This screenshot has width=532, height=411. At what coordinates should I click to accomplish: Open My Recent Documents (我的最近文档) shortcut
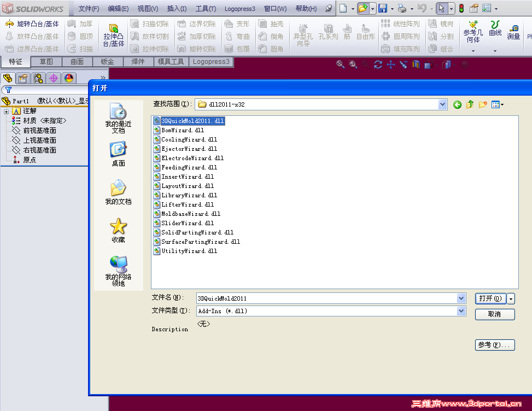pos(118,118)
